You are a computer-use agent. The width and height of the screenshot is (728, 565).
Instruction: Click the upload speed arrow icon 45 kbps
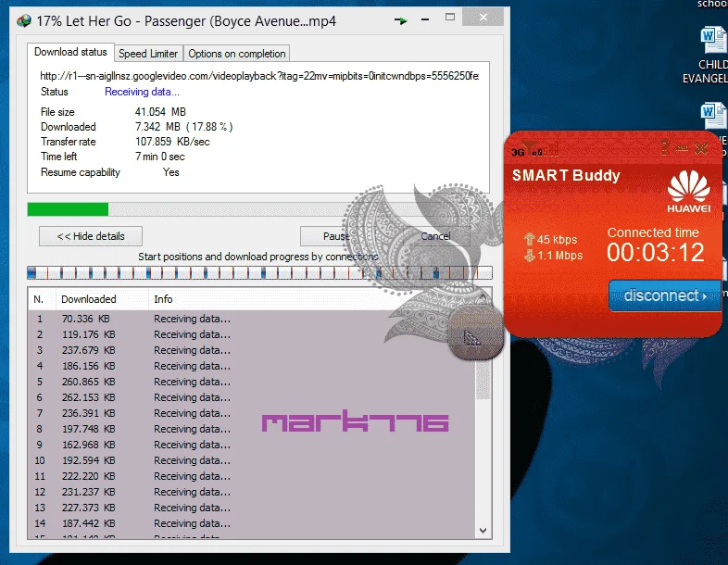pos(529,240)
